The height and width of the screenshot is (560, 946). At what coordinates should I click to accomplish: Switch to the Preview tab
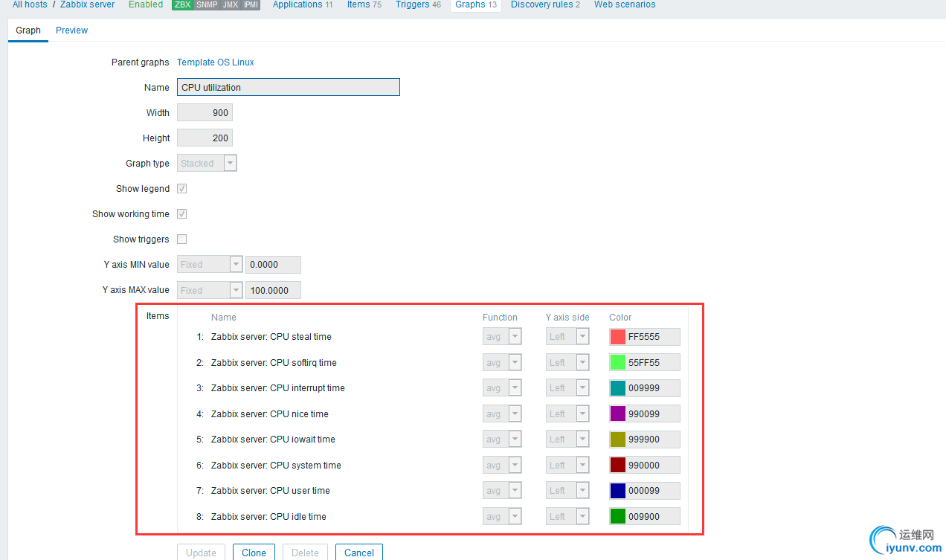71,30
